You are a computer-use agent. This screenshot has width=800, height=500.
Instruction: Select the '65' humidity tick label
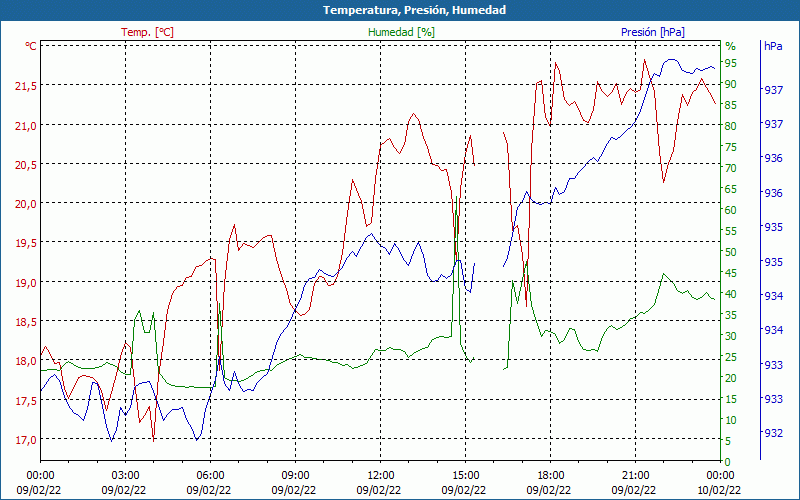click(731, 189)
